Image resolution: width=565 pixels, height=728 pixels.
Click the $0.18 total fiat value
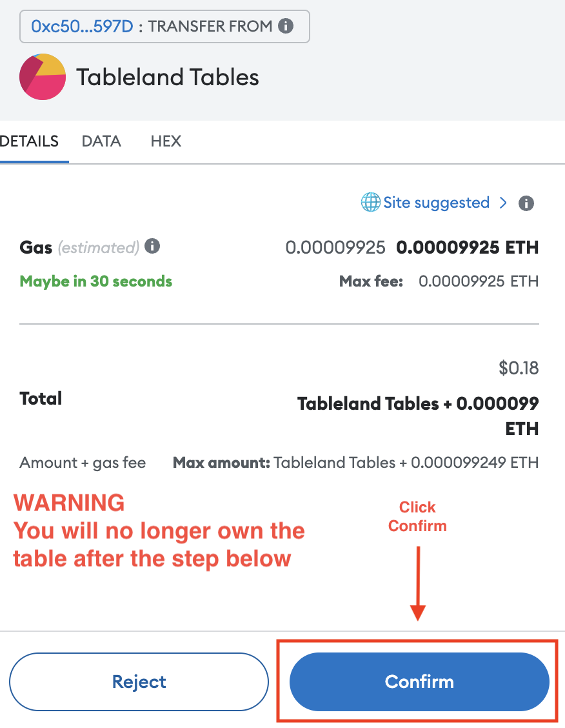coord(519,369)
